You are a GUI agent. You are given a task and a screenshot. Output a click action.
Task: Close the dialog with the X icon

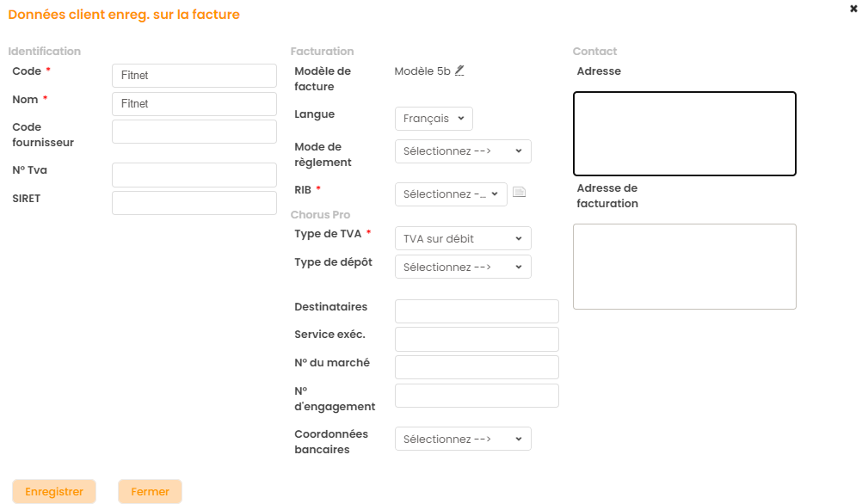(853, 8)
